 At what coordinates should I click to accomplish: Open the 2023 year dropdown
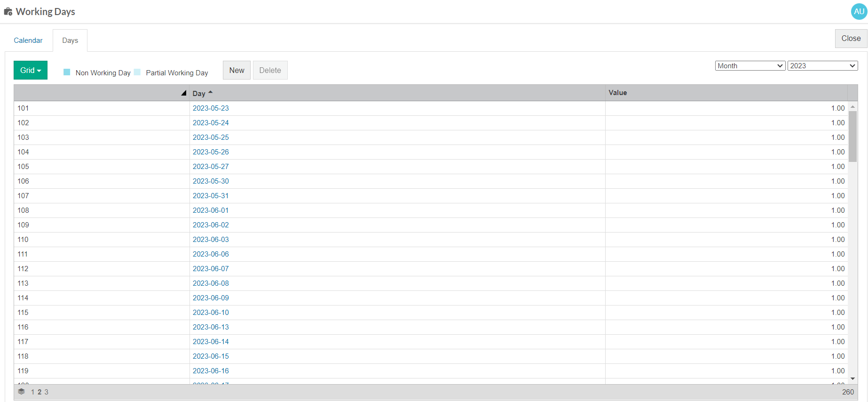pyautogui.click(x=822, y=66)
